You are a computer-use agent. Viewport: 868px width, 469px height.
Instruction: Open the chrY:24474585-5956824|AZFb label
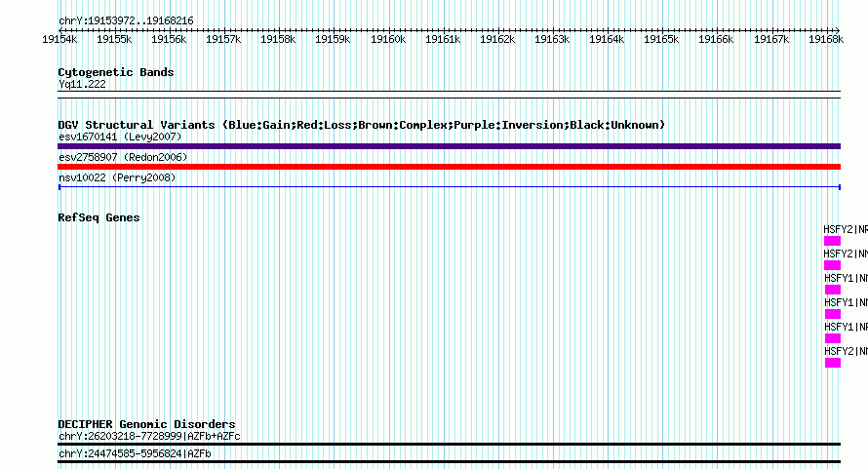coord(135,454)
